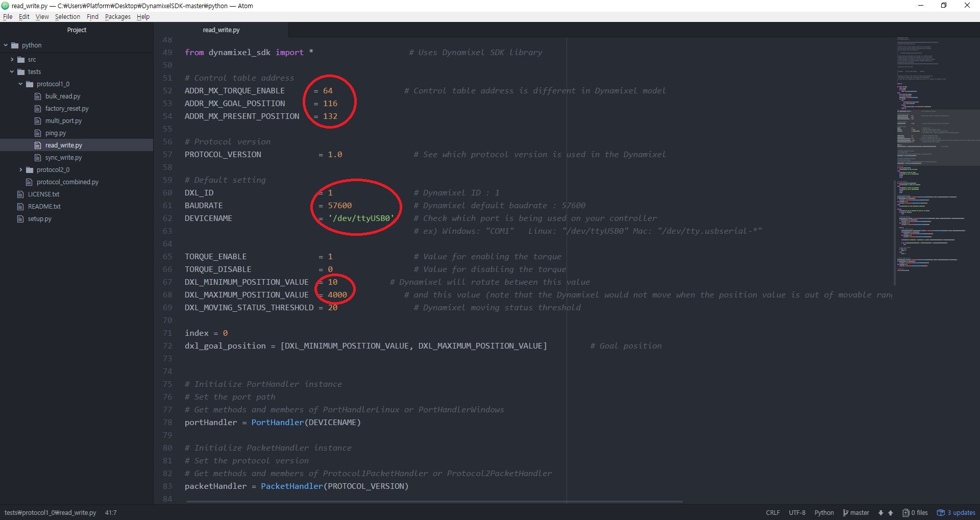Click the file icon next to setup.py
This screenshot has width=980, height=520.
pyautogui.click(x=20, y=219)
